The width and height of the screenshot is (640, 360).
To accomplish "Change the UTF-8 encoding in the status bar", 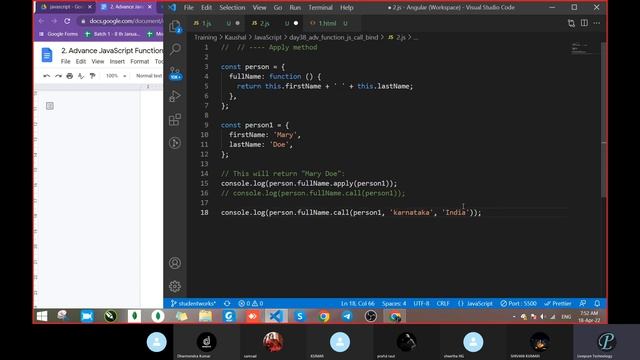I will (x=421, y=303).
